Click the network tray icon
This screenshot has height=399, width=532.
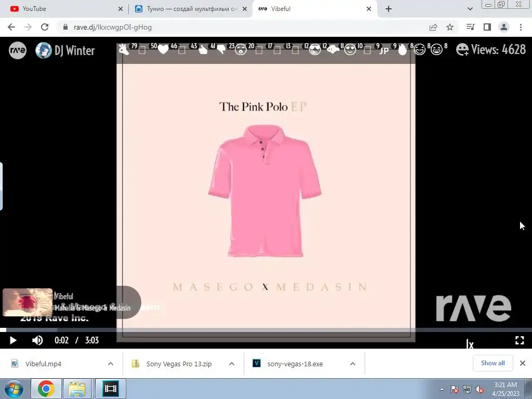click(x=467, y=390)
